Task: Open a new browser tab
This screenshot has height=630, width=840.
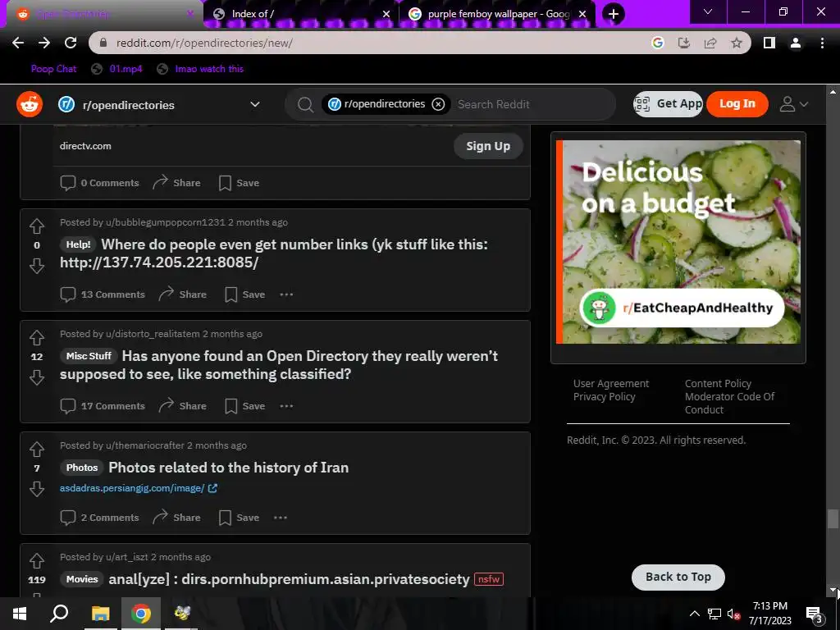Action: tap(614, 14)
